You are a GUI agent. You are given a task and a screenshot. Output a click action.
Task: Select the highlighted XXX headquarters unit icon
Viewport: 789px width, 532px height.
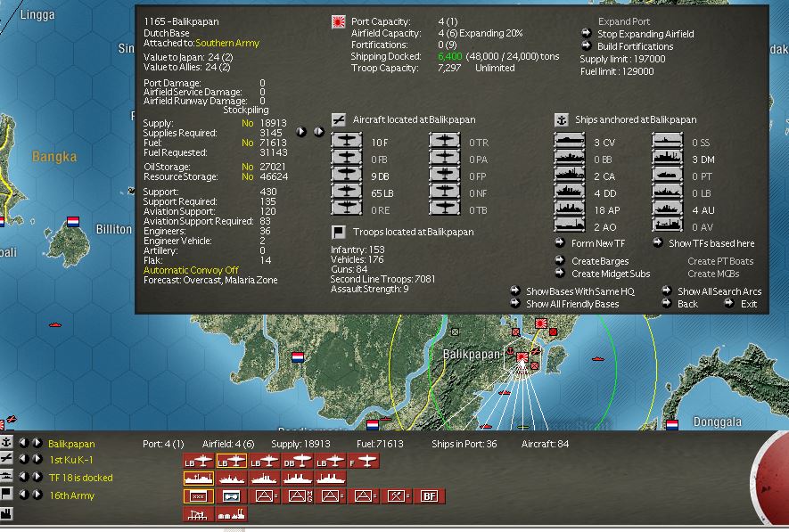pos(198,496)
